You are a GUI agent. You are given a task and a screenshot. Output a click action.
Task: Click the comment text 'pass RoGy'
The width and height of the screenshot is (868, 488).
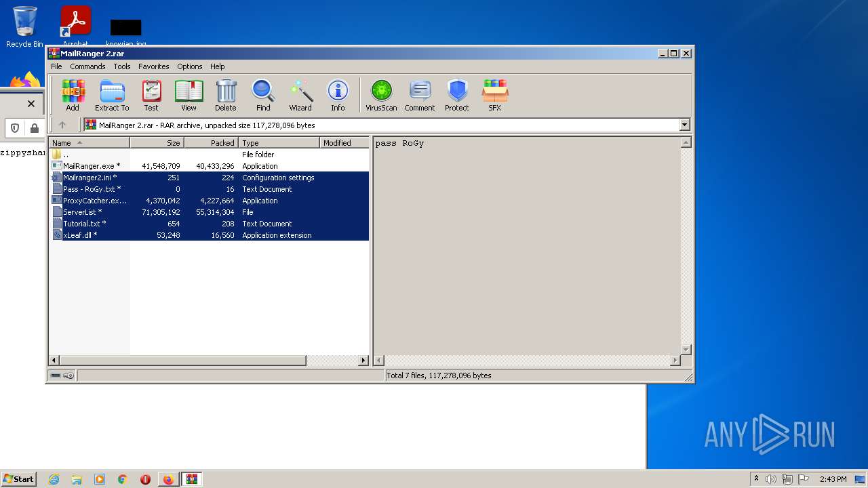point(399,144)
